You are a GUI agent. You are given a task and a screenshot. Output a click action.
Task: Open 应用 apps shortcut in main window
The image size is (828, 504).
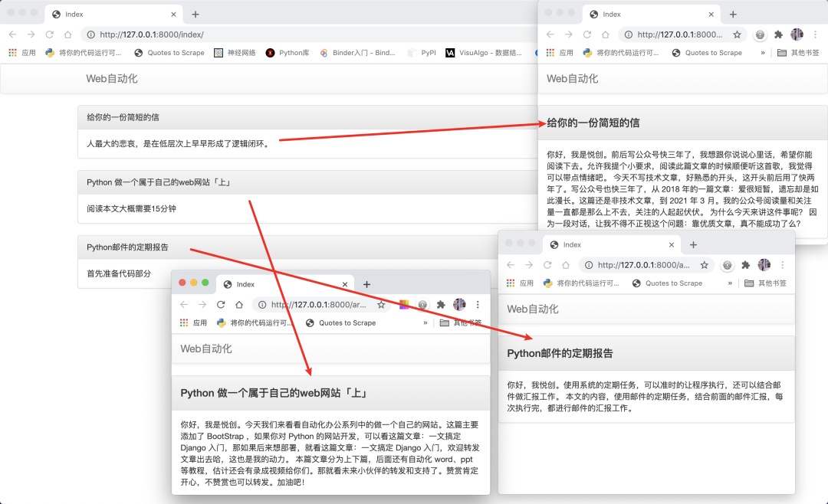coord(22,53)
